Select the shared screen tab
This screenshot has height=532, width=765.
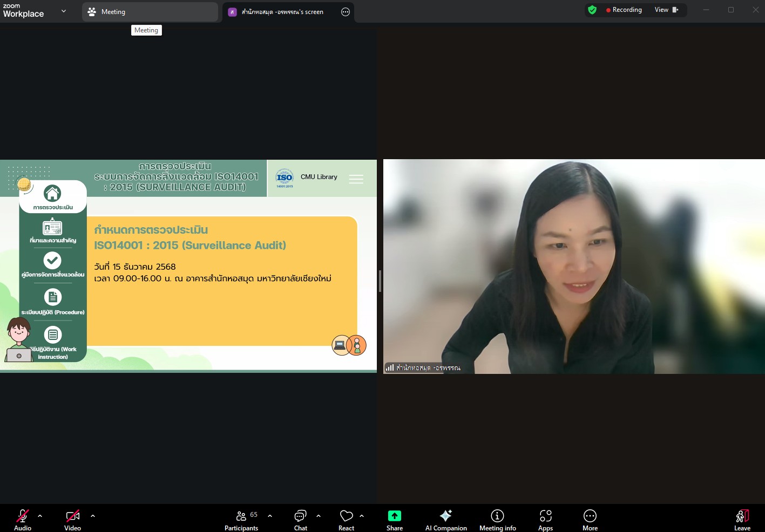282,12
